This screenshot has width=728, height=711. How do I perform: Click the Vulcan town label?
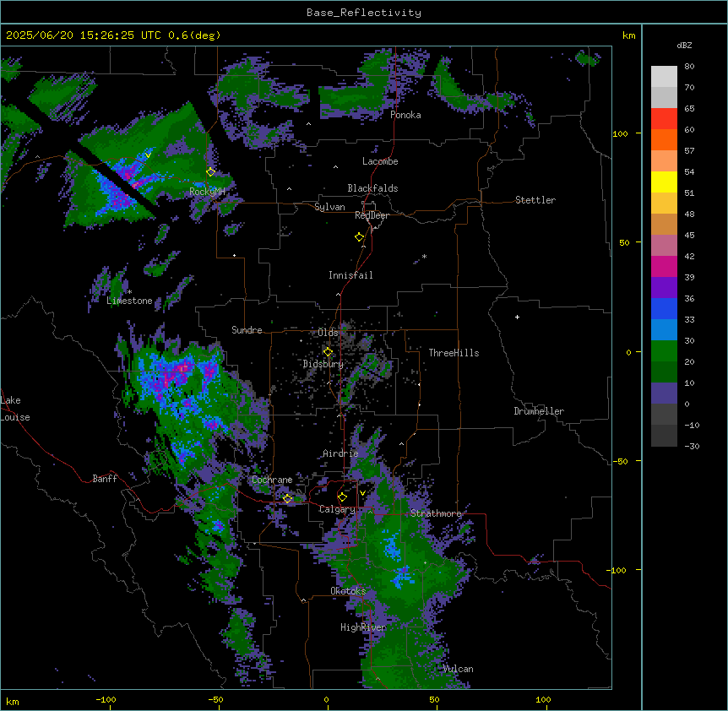click(458, 669)
